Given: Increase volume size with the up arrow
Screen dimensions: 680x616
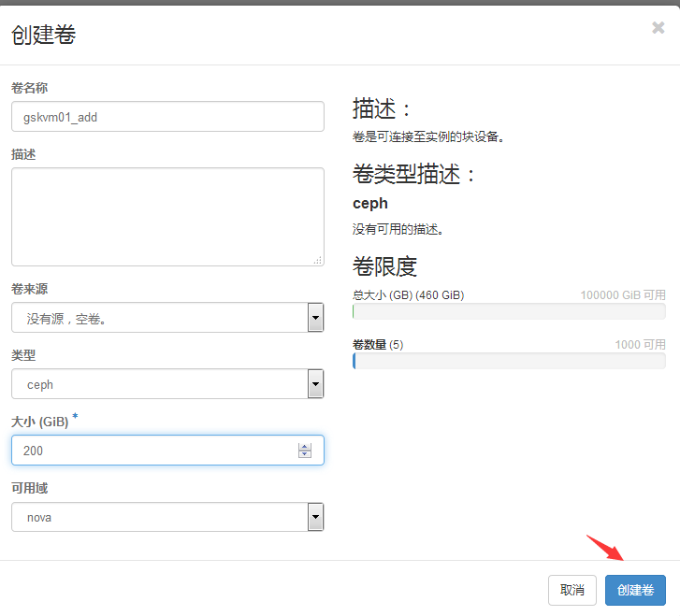Looking at the screenshot, I should pos(305,446).
